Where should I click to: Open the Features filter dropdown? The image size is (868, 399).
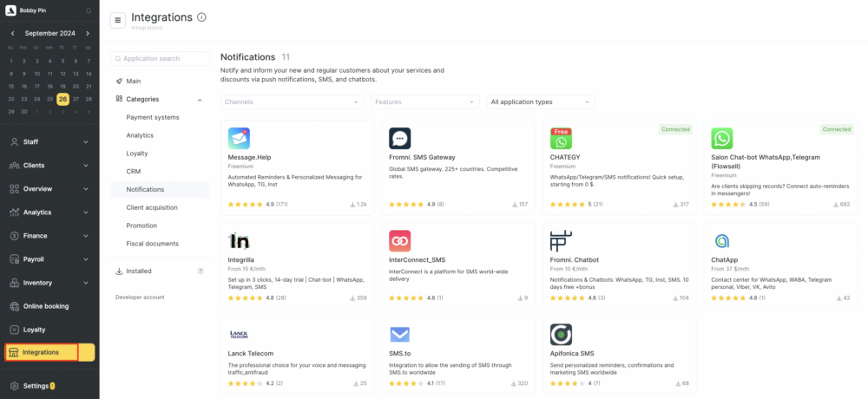425,101
